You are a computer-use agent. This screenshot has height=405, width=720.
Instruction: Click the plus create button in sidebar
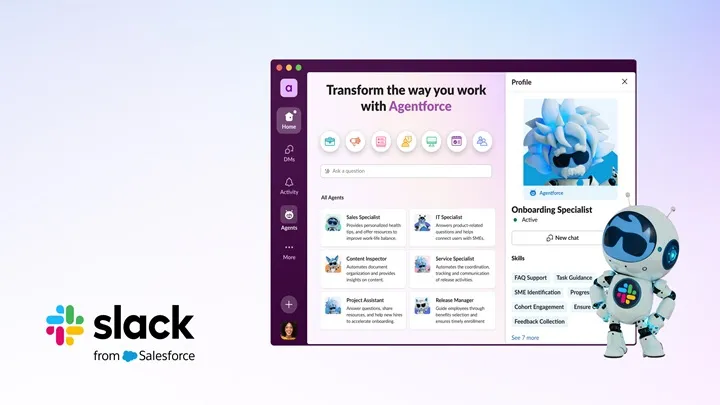click(289, 304)
